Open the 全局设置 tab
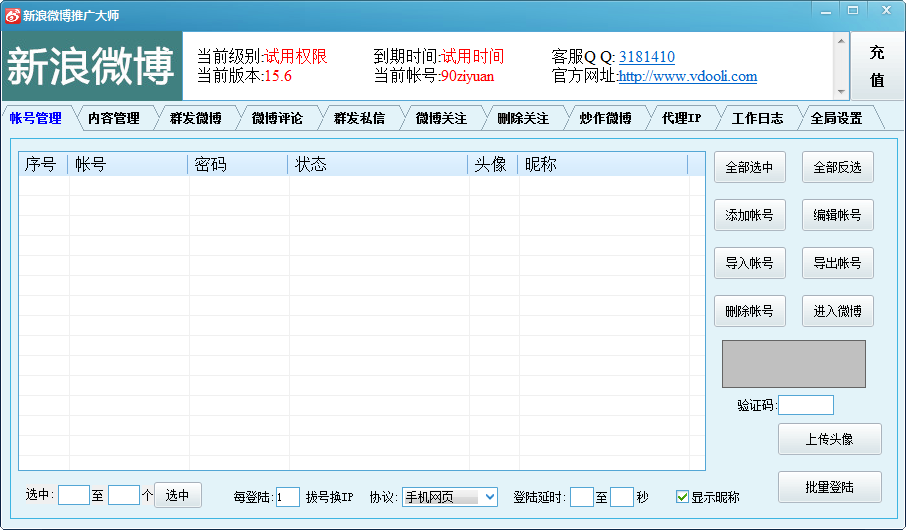 [837, 118]
